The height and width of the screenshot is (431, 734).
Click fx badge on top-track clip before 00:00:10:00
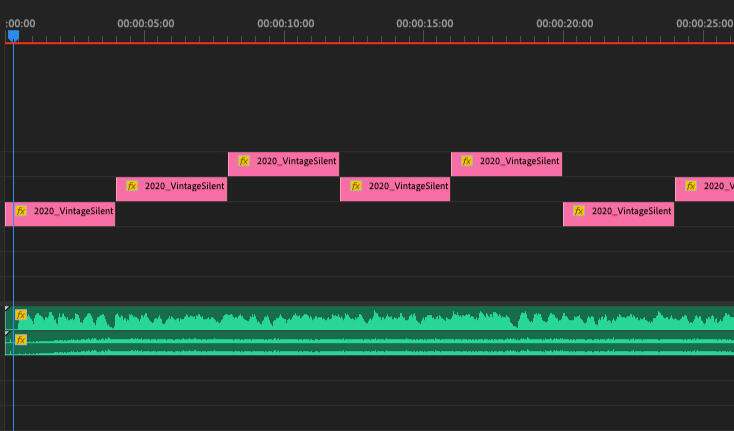(244, 160)
